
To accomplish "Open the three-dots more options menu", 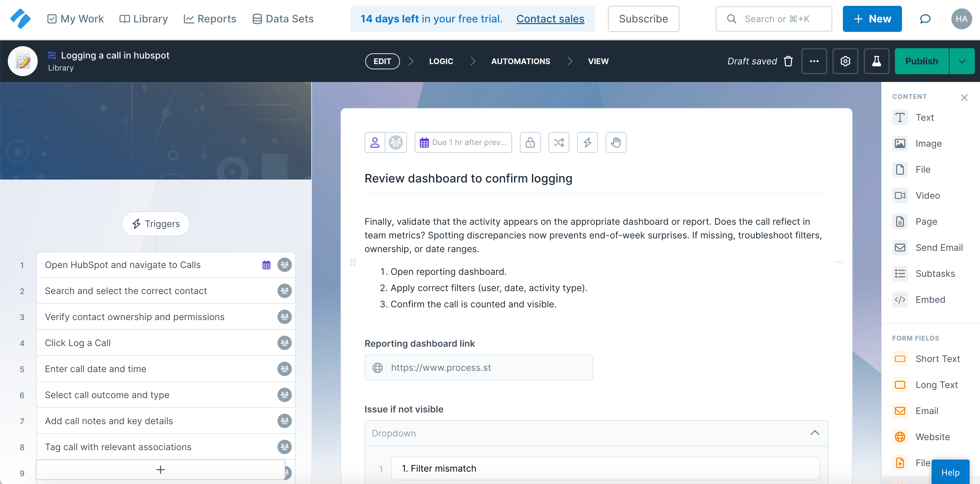I will click(814, 61).
